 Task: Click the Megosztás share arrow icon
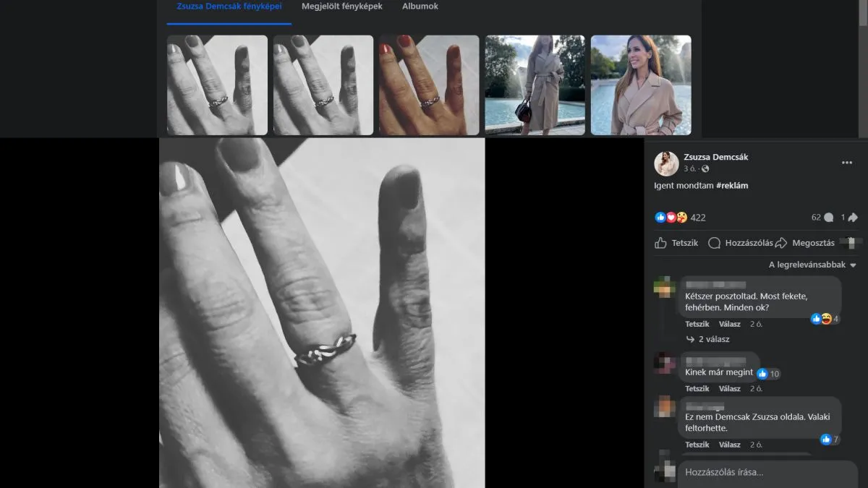click(x=781, y=243)
